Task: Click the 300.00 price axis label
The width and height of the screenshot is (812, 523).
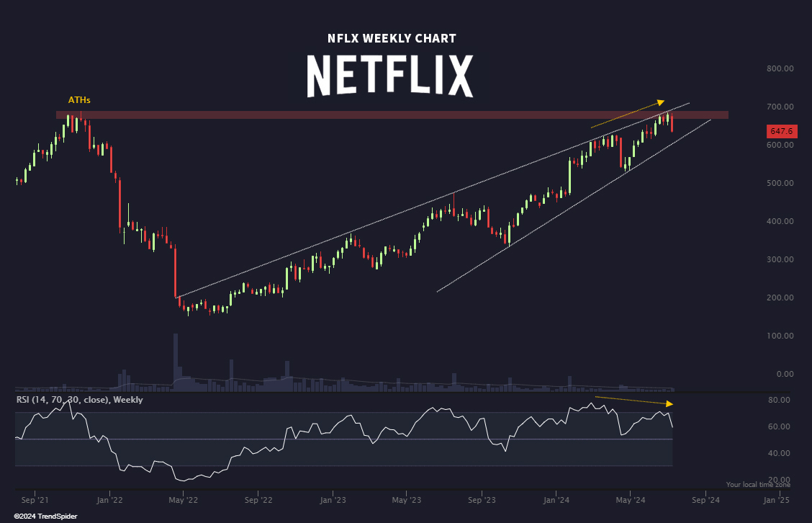Action: pos(780,259)
